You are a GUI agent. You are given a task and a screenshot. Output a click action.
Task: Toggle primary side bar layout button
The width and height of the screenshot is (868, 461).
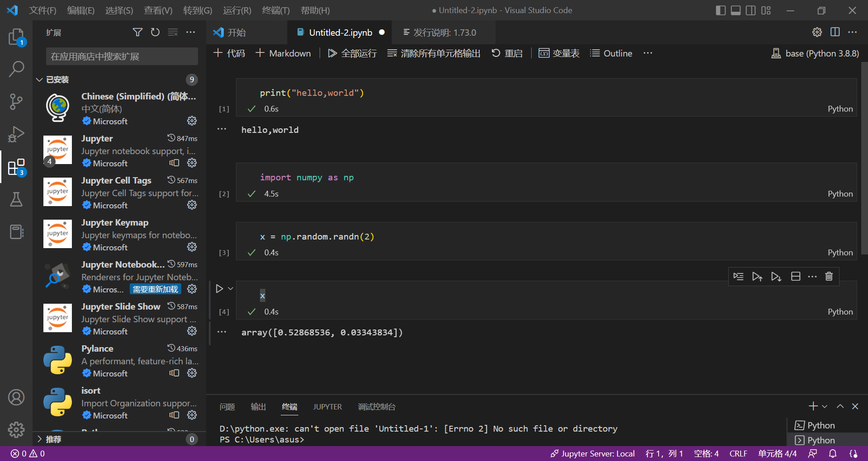(721, 10)
